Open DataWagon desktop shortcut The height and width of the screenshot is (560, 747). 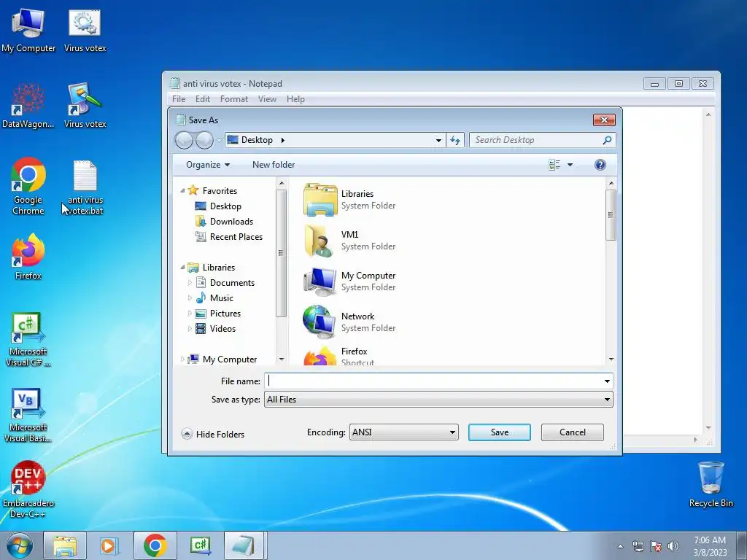28,106
